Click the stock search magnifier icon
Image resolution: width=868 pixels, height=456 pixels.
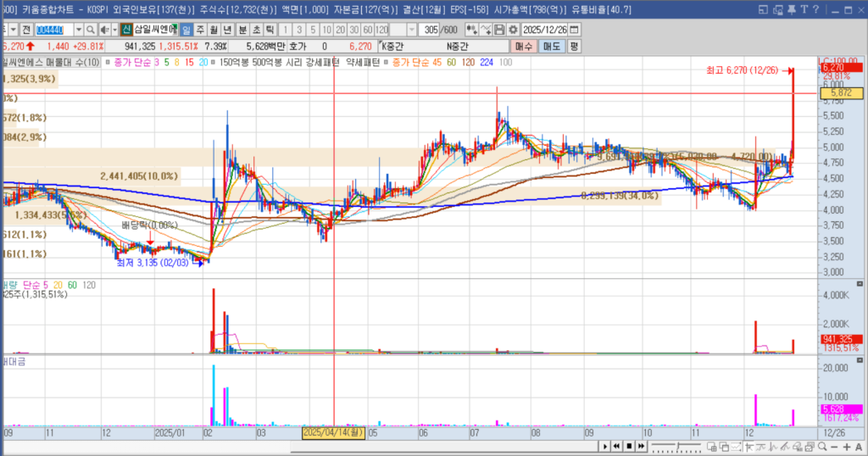pyautogui.click(x=90, y=29)
